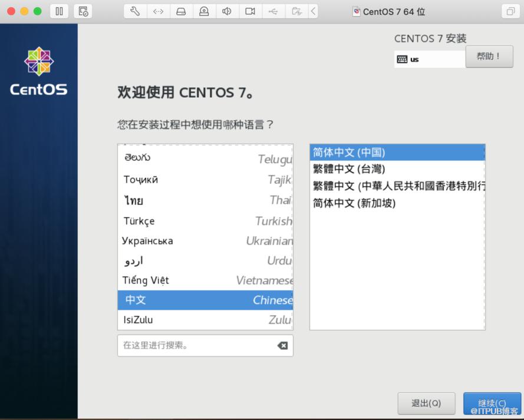The height and width of the screenshot is (420, 524).
Task: Click the network adapter arrows icon
Action: tap(158, 11)
